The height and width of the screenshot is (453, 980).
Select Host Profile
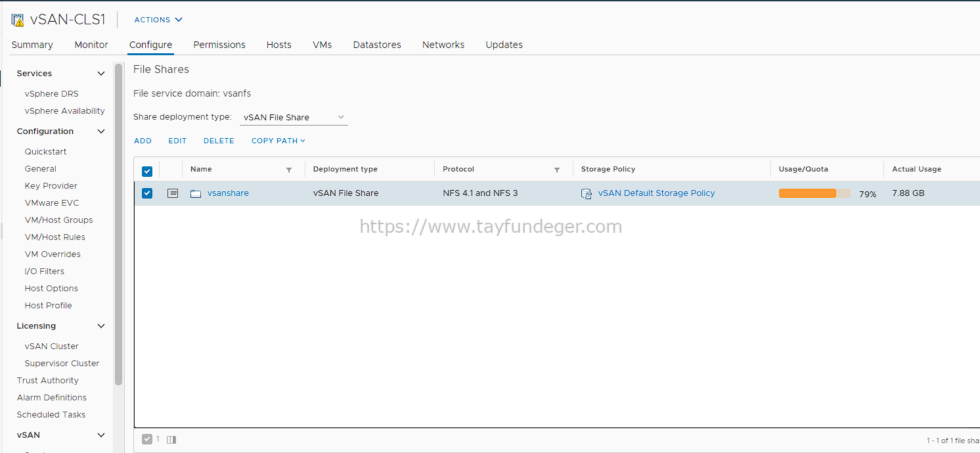[48, 306]
